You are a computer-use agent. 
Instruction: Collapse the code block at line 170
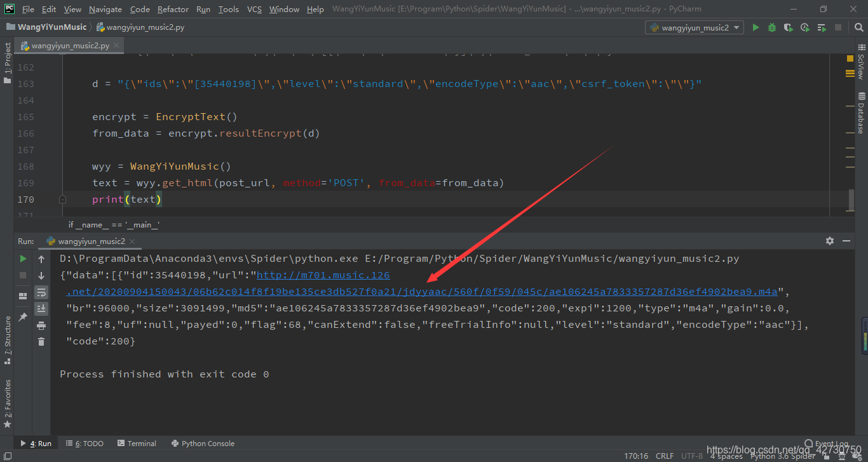coord(62,200)
